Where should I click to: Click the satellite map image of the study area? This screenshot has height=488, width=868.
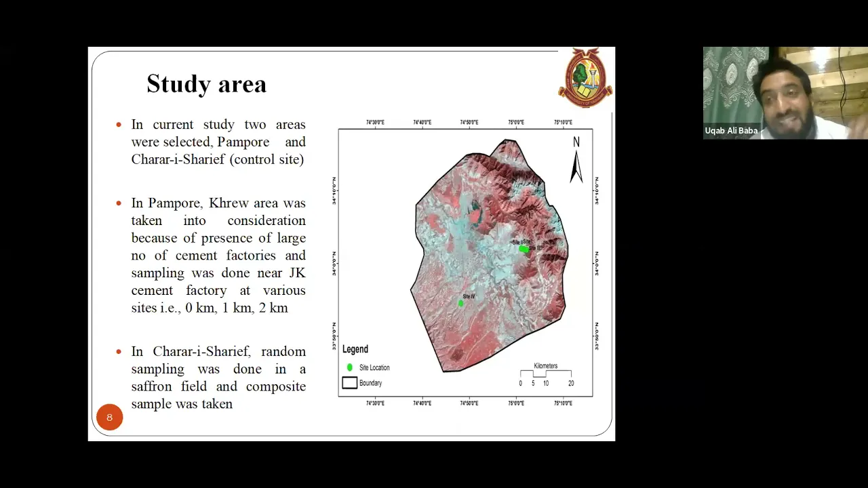(489, 256)
